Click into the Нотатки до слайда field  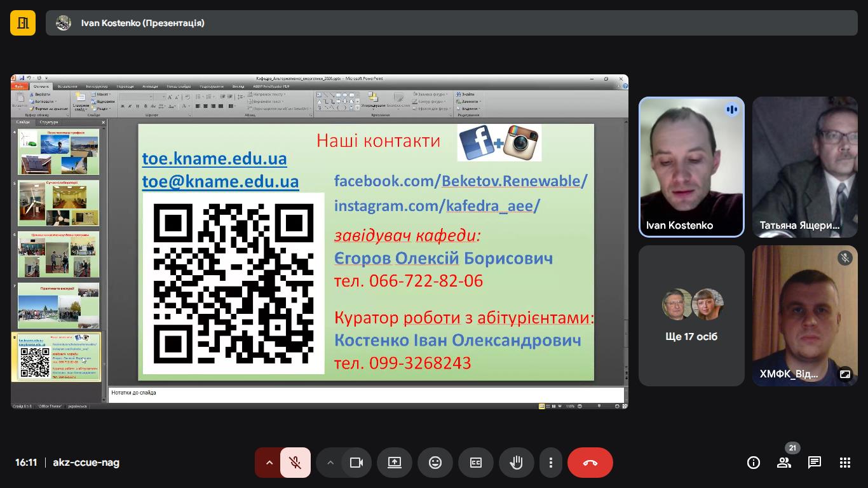tap(366, 394)
